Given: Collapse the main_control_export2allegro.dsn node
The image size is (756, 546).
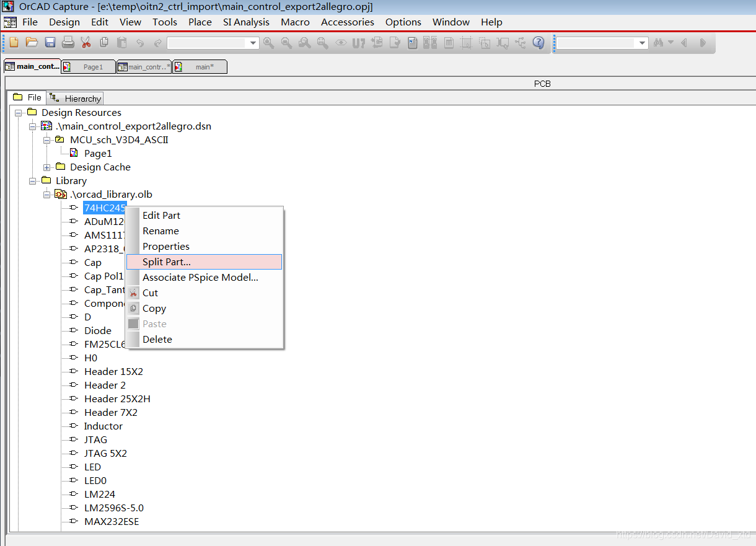Looking at the screenshot, I should point(32,126).
